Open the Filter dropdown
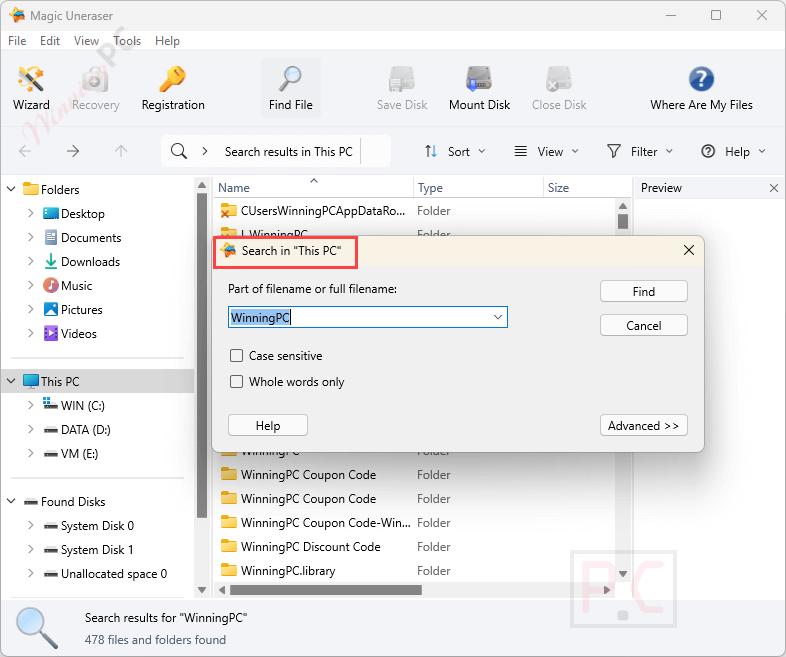This screenshot has width=786, height=657. pos(640,151)
